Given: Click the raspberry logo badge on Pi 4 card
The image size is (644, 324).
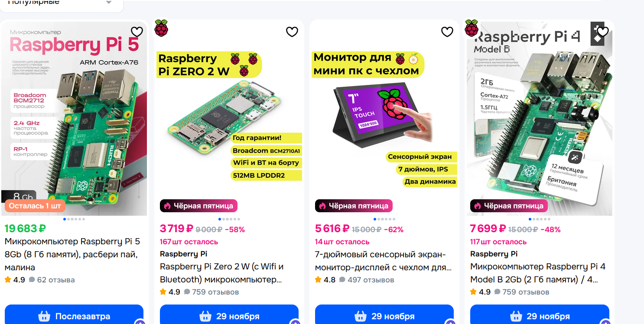Looking at the screenshot, I should tap(472, 28).
